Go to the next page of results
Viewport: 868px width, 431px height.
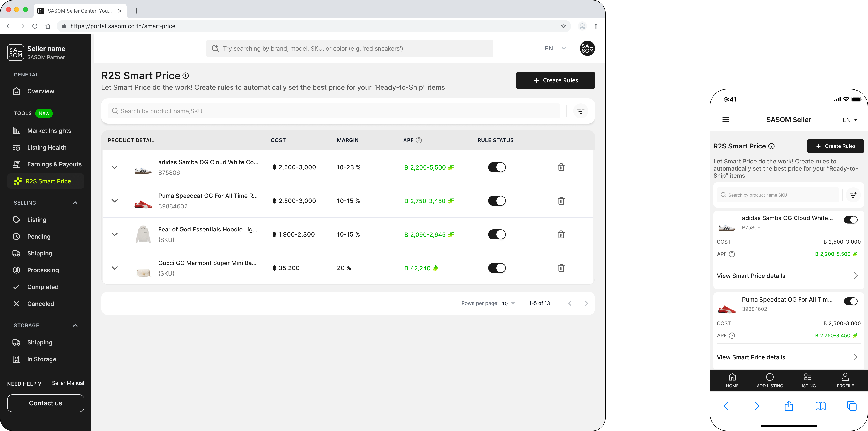click(x=586, y=303)
